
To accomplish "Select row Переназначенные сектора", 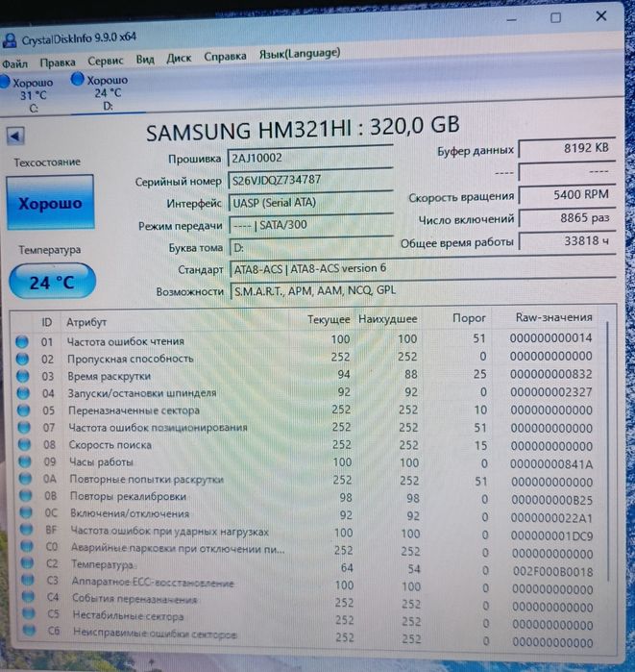I will point(305,411).
